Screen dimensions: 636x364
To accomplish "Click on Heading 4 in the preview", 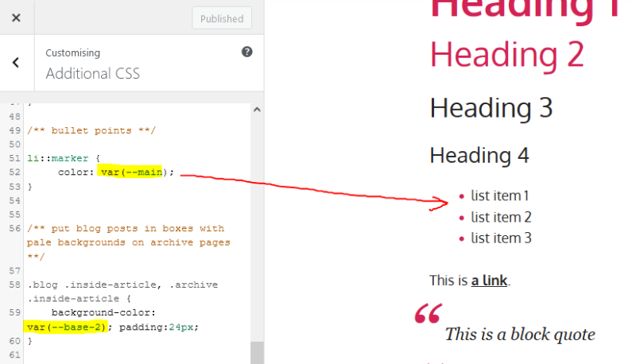I will pos(479,154).
